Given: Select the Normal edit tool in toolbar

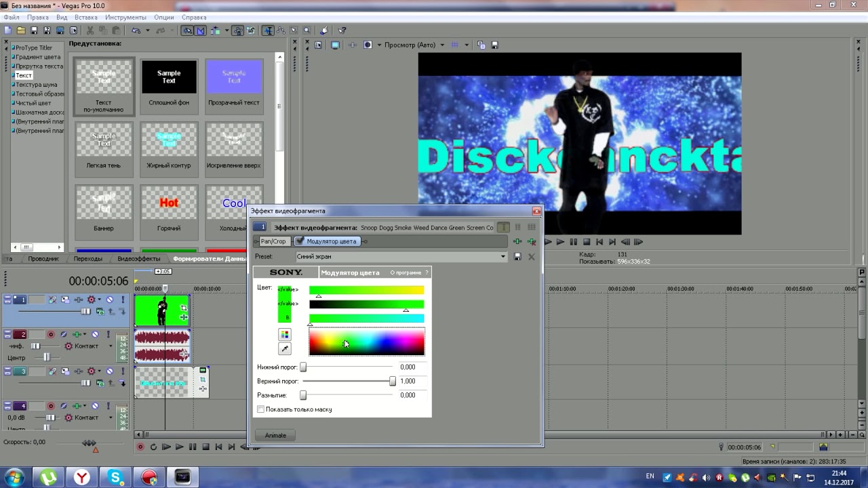Looking at the screenshot, I should [x=269, y=30].
